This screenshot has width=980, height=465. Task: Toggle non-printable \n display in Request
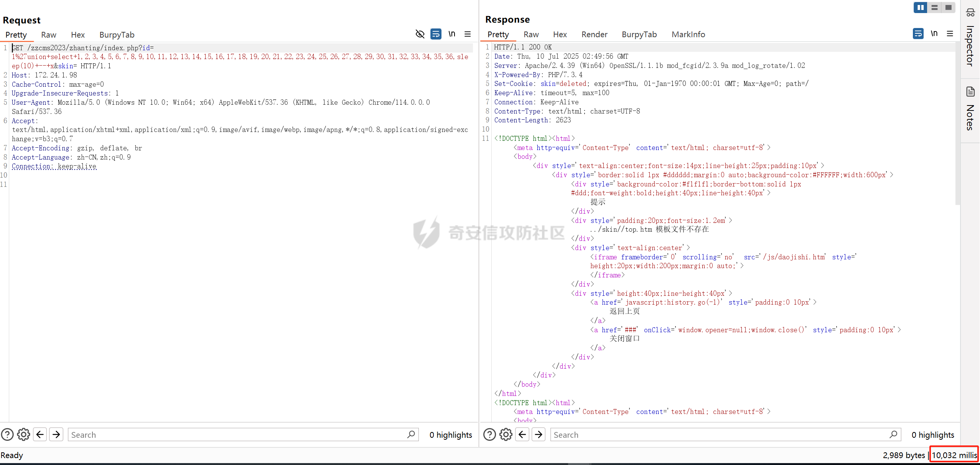coord(452,34)
